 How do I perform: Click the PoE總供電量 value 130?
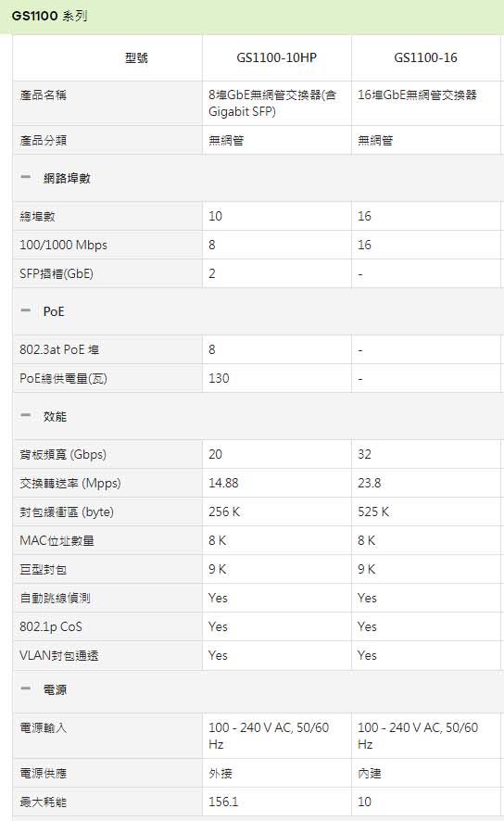pos(219,379)
